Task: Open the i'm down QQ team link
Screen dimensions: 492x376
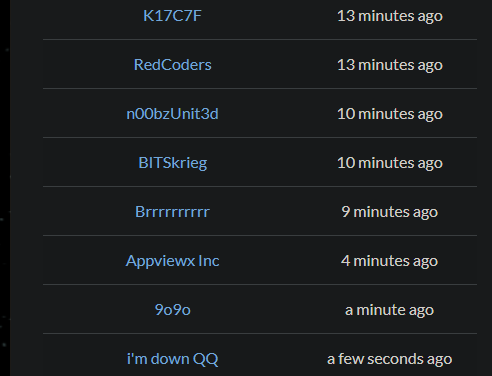Action: tap(172, 359)
